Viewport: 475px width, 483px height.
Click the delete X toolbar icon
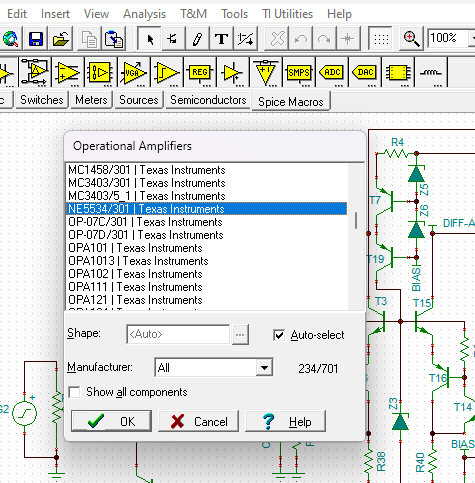point(277,39)
